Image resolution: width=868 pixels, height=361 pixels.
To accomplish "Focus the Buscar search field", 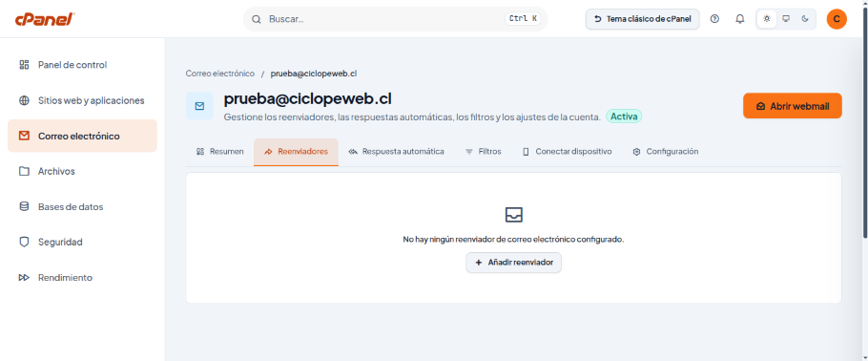I will (395, 19).
